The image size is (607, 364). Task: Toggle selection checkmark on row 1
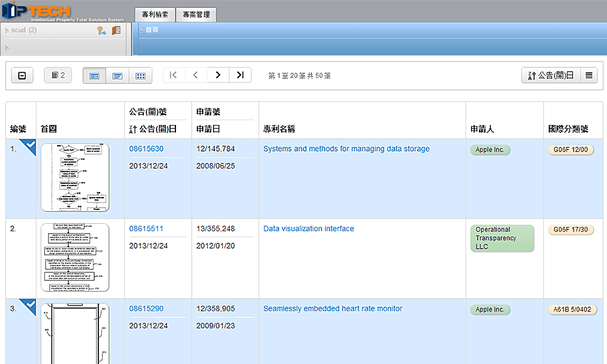point(29,147)
